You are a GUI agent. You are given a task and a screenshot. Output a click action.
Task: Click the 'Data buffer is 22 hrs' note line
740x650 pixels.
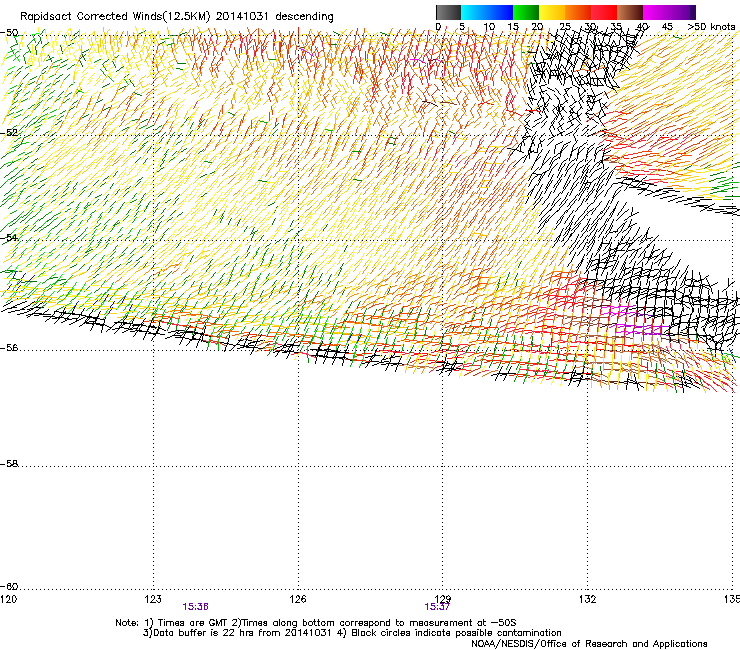[352, 633]
